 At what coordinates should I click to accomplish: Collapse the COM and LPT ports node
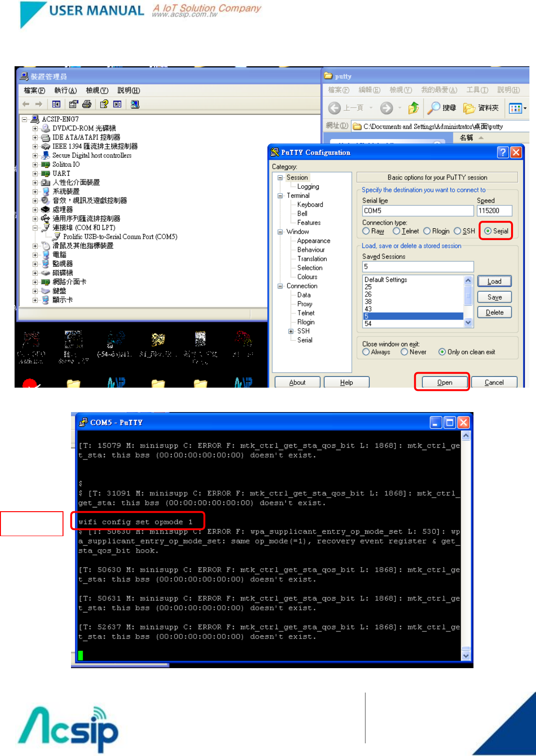click(x=35, y=228)
